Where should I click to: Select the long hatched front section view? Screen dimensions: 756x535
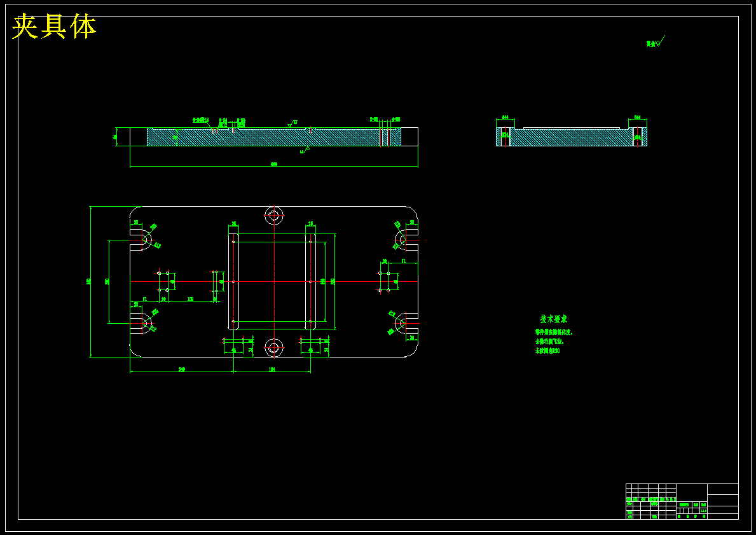(274, 137)
